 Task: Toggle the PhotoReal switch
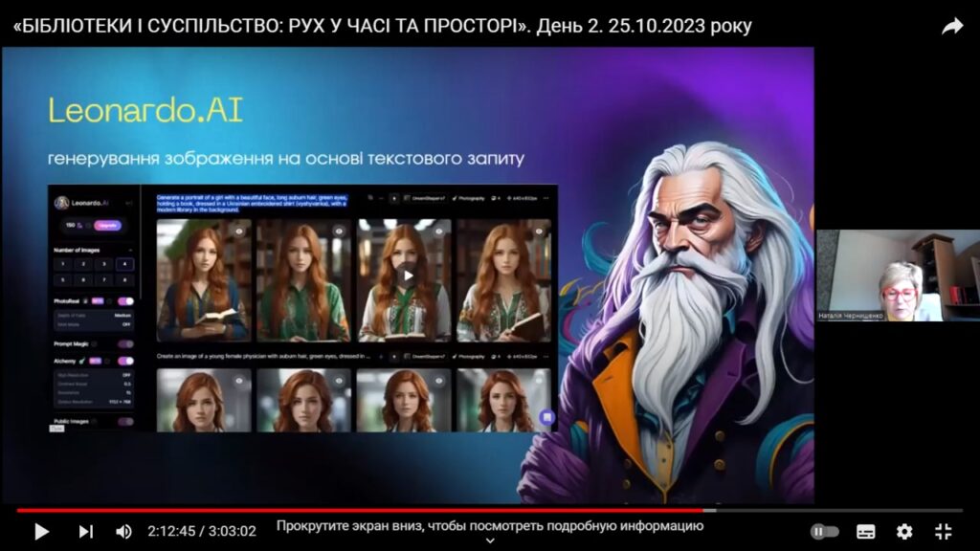tap(125, 301)
